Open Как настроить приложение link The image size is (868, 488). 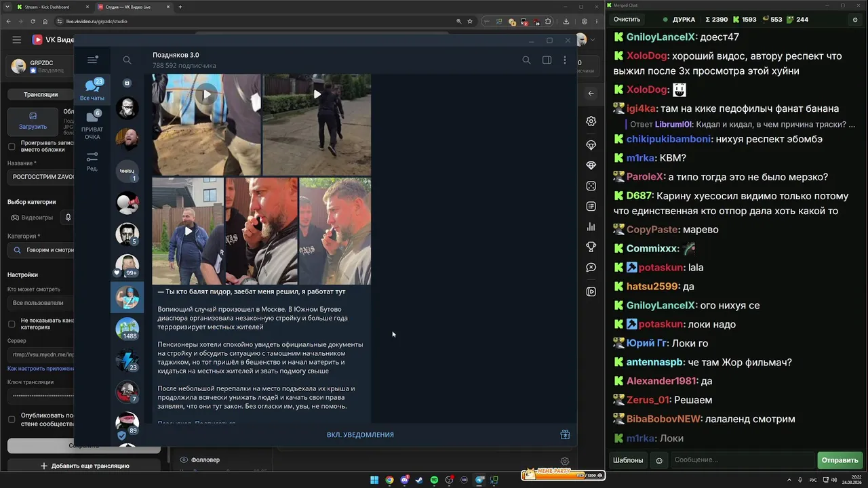coord(41,369)
